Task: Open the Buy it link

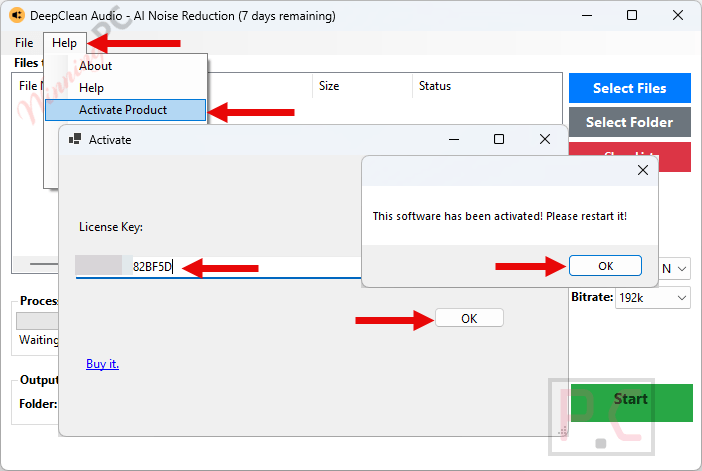Action: pyautogui.click(x=103, y=364)
